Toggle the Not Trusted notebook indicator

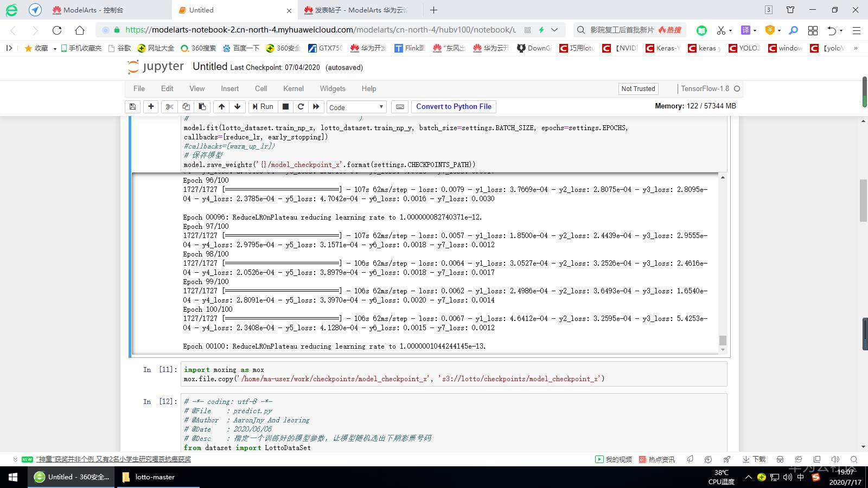(x=638, y=89)
